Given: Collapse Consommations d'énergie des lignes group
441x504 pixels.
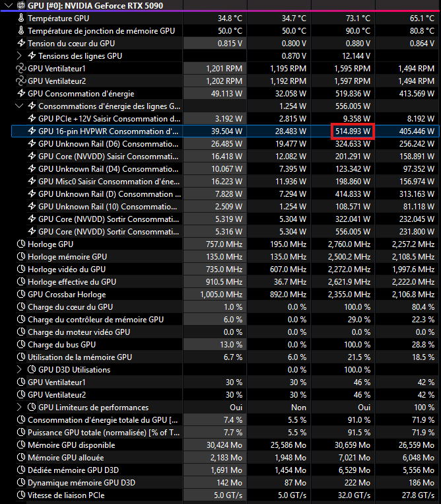Looking at the screenshot, I should pyautogui.click(x=19, y=106).
